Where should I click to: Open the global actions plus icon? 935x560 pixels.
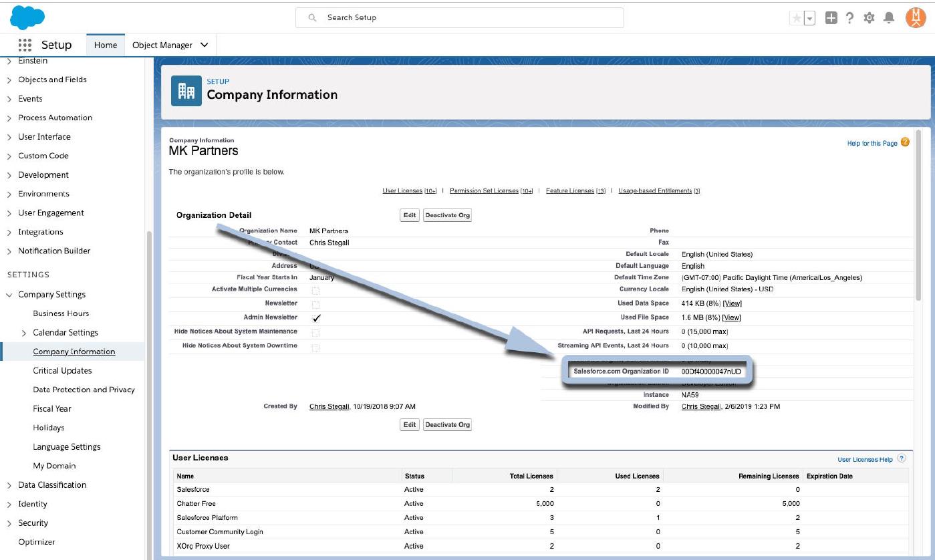pos(831,18)
